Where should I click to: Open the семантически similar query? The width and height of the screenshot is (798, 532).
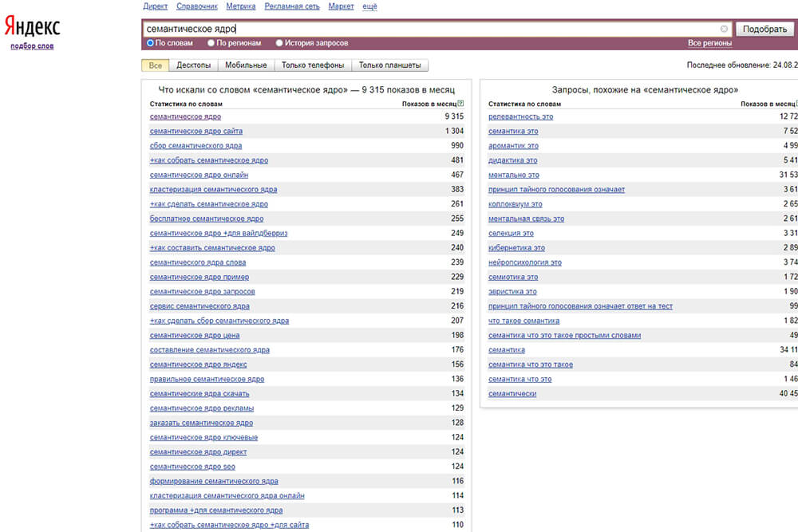[512, 394]
